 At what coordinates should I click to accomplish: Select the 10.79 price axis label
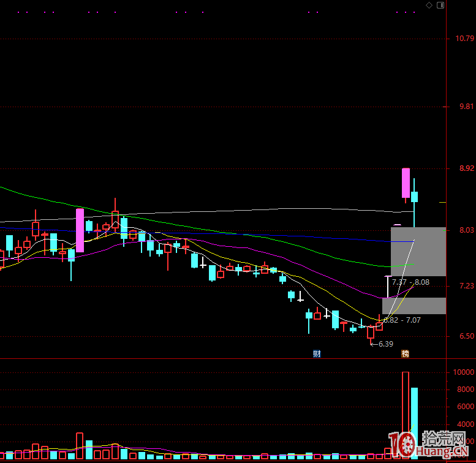tap(464, 39)
